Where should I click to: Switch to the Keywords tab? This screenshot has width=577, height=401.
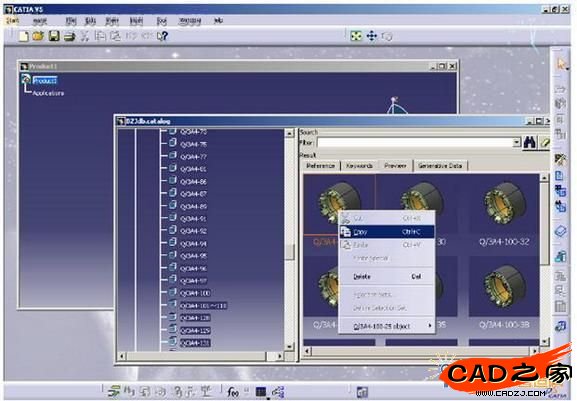pos(359,166)
